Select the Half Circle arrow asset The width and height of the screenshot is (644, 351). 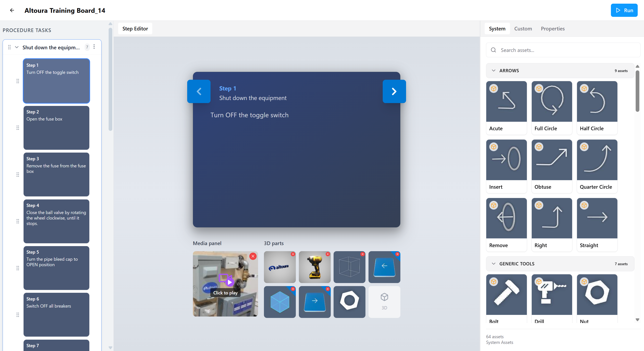click(597, 108)
